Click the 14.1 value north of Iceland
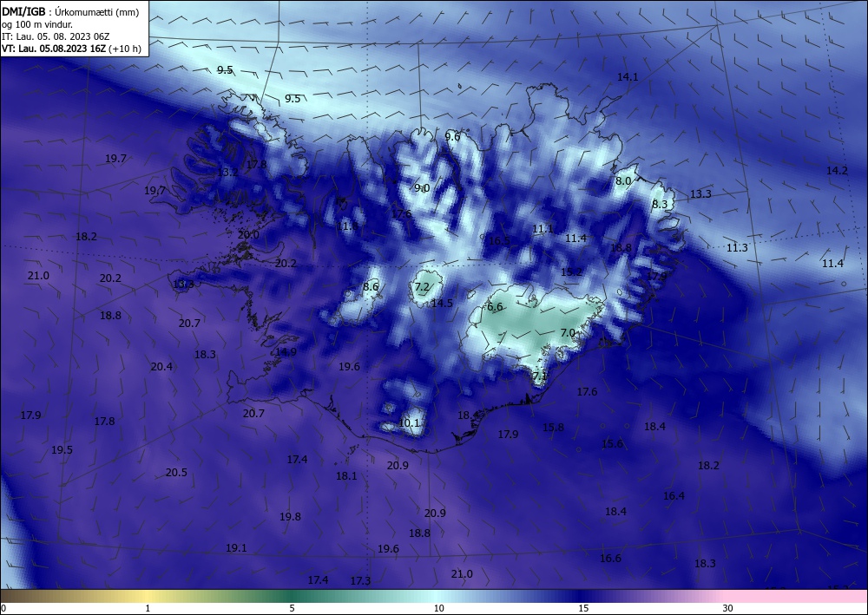The image size is (868, 615). click(x=628, y=77)
